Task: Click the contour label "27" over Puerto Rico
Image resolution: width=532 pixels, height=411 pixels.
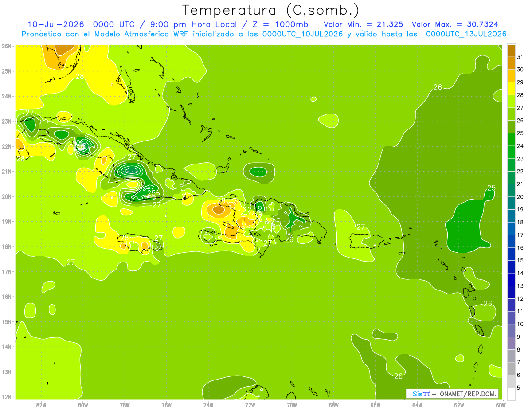Action: (x=360, y=227)
